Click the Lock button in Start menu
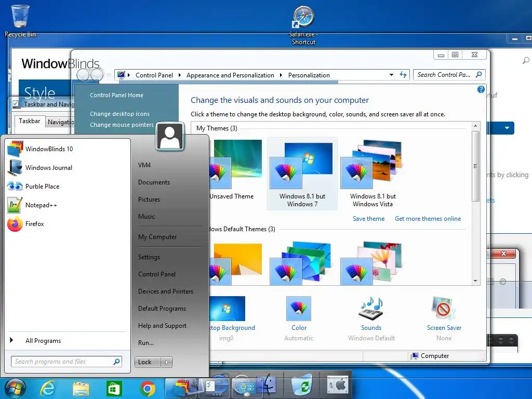 point(148,362)
